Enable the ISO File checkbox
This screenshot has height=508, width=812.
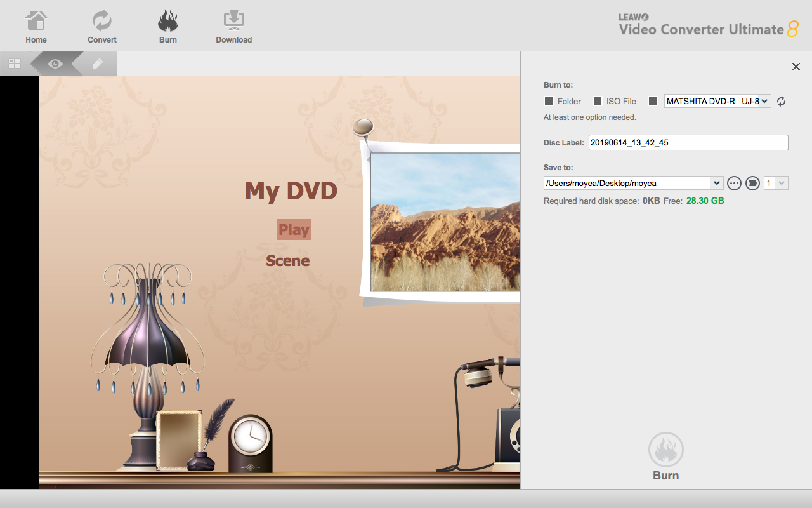[598, 101]
